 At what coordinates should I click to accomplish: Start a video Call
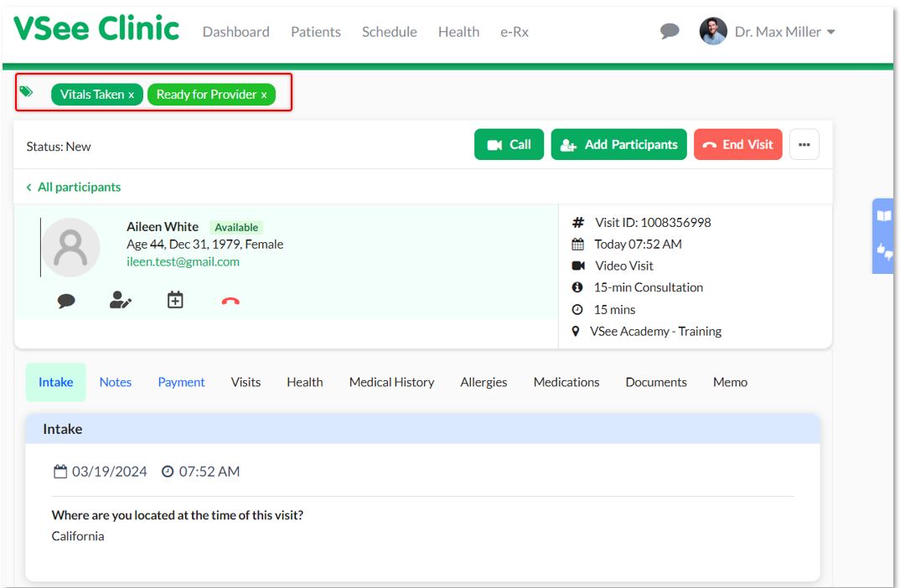pos(509,145)
